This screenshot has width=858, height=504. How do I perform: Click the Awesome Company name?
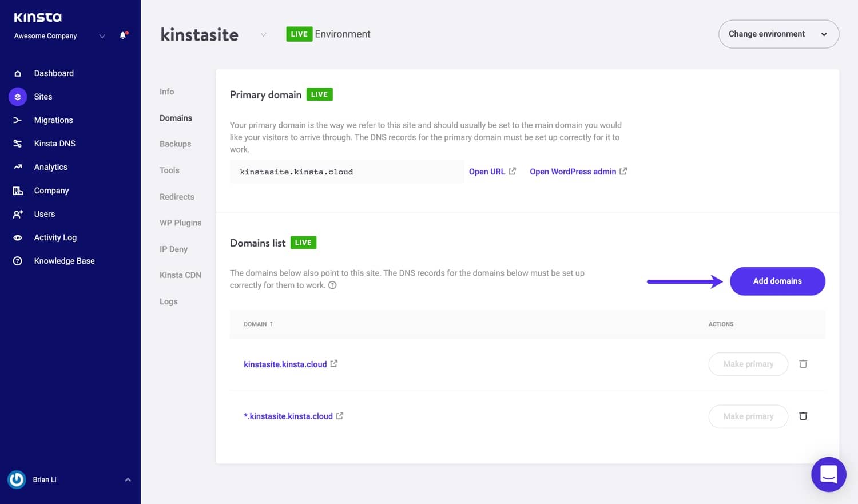pos(45,36)
